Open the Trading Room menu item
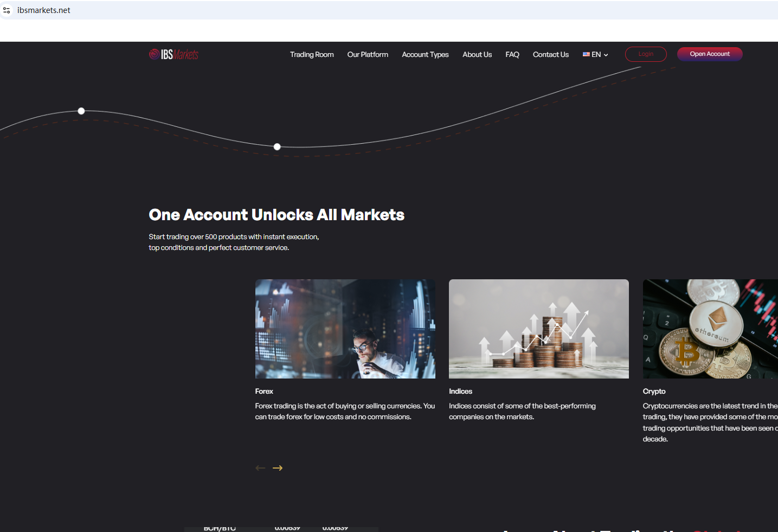The height and width of the screenshot is (532, 778). pyautogui.click(x=312, y=54)
